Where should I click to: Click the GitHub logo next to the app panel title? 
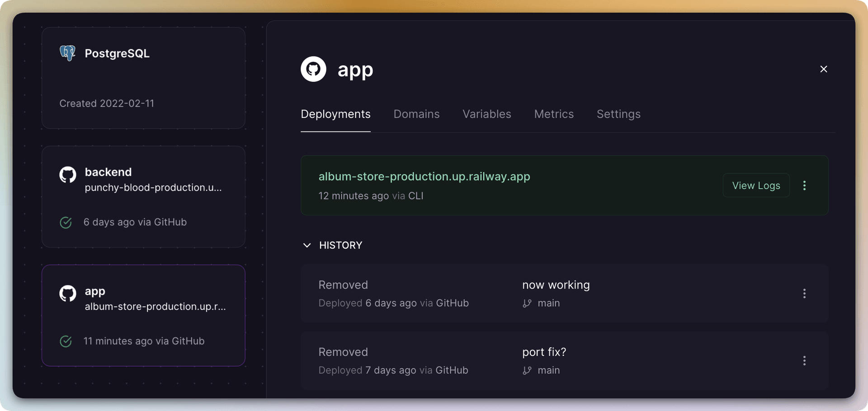click(313, 69)
